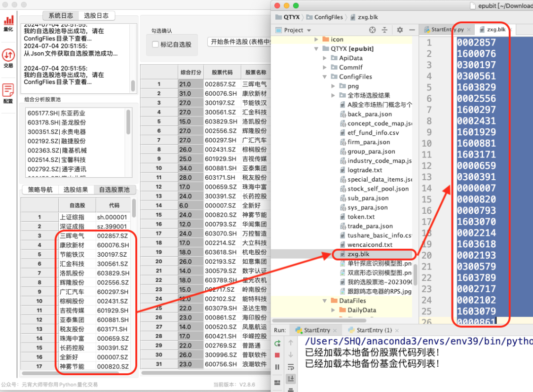
Task: Click the log panel vertical scrollbar
Action: pyautogui.click(x=133, y=85)
